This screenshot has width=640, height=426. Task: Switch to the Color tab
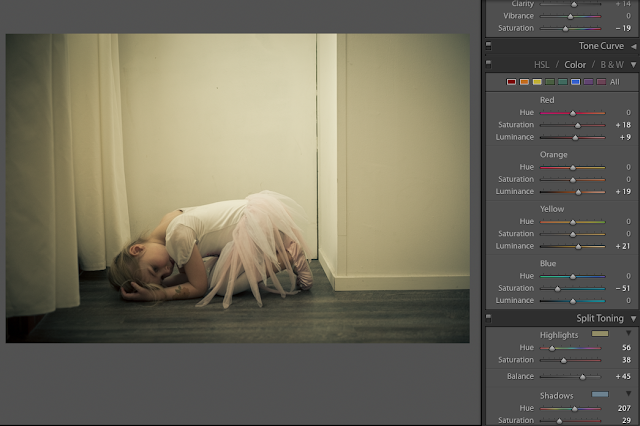coord(575,65)
